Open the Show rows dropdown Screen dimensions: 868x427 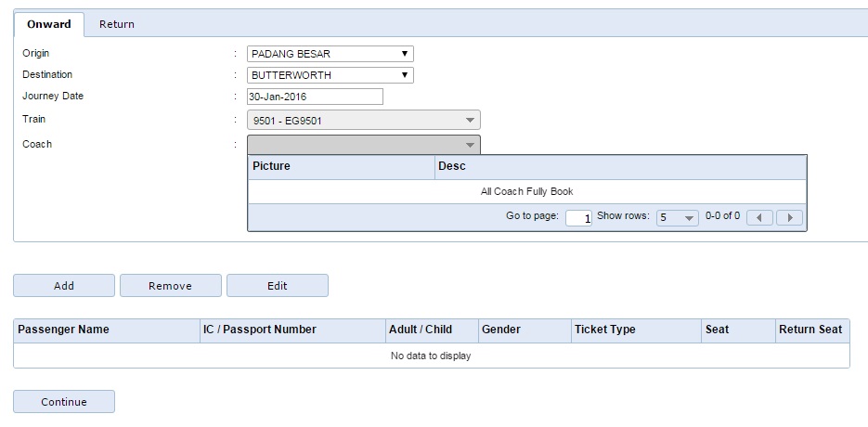677,217
